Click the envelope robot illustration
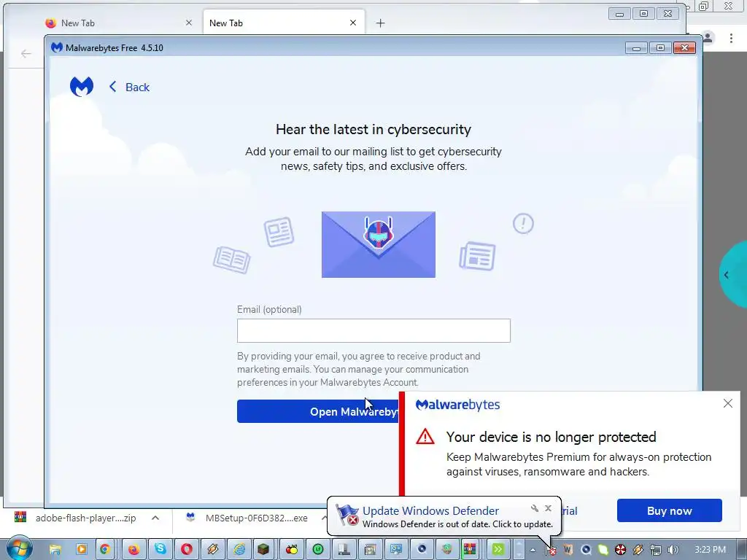The image size is (747, 560). tap(379, 244)
